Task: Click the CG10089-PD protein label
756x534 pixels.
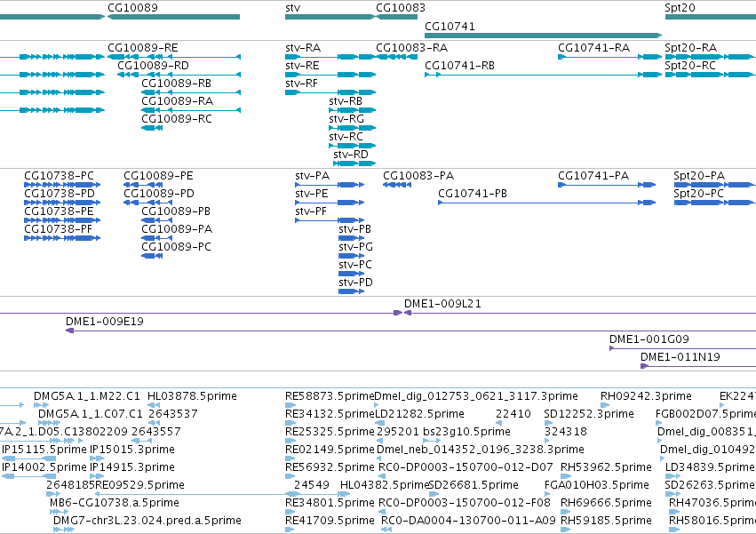Action: point(159,194)
